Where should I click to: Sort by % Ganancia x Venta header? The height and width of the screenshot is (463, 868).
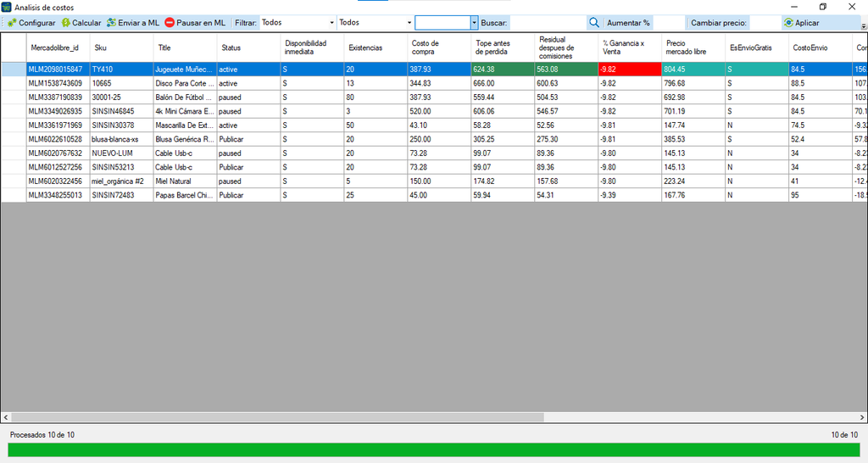point(630,47)
